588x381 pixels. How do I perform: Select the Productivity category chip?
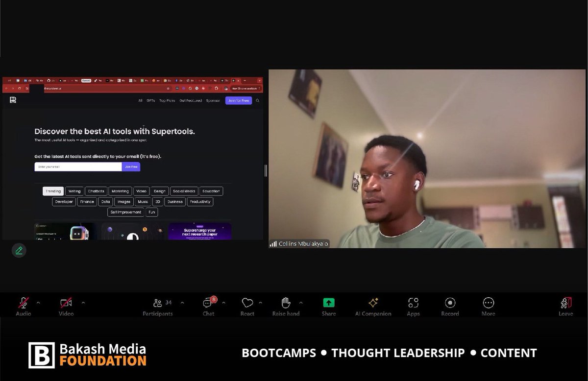click(x=200, y=201)
